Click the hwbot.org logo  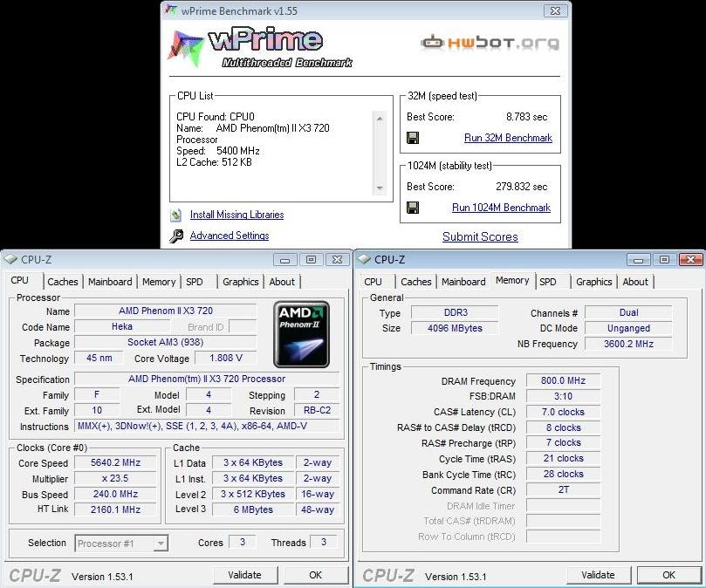[490, 43]
